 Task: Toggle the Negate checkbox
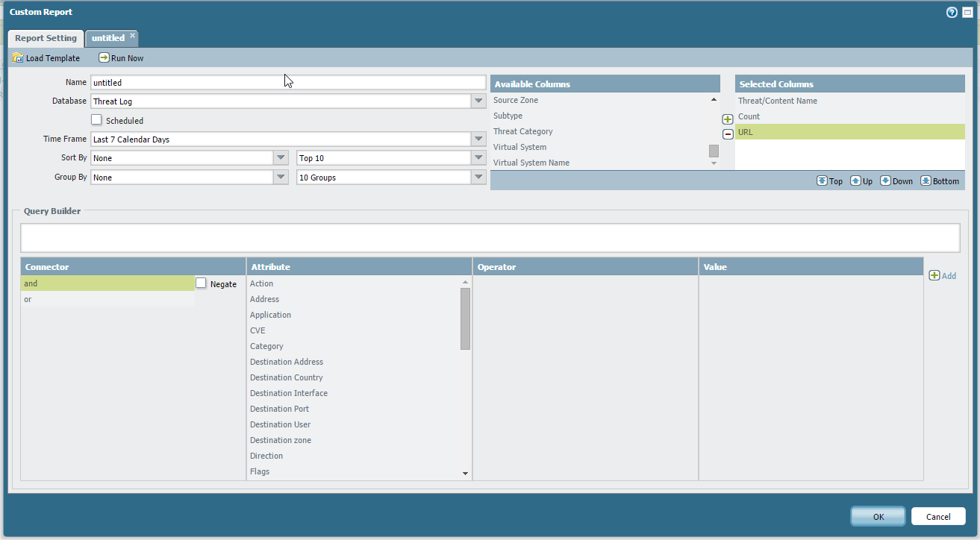coord(201,283)
